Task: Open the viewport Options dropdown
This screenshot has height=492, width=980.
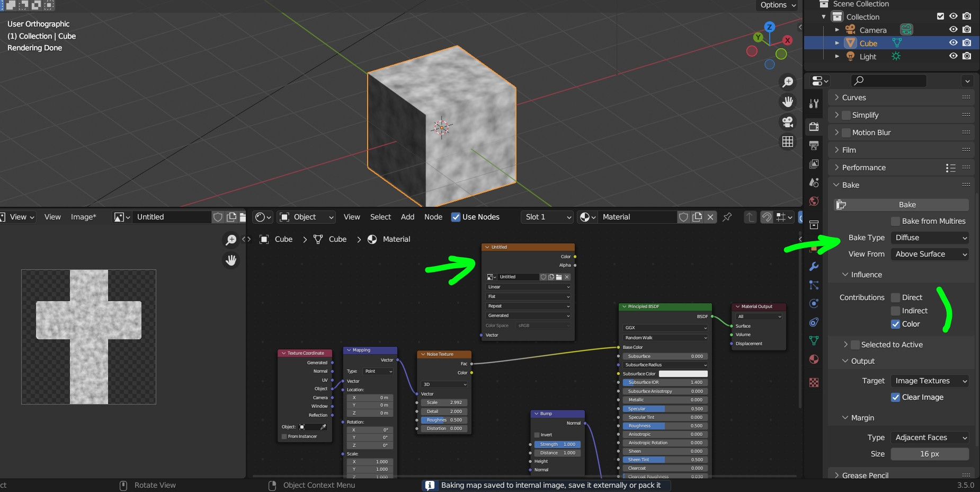Action: click(x=778, y=5)
